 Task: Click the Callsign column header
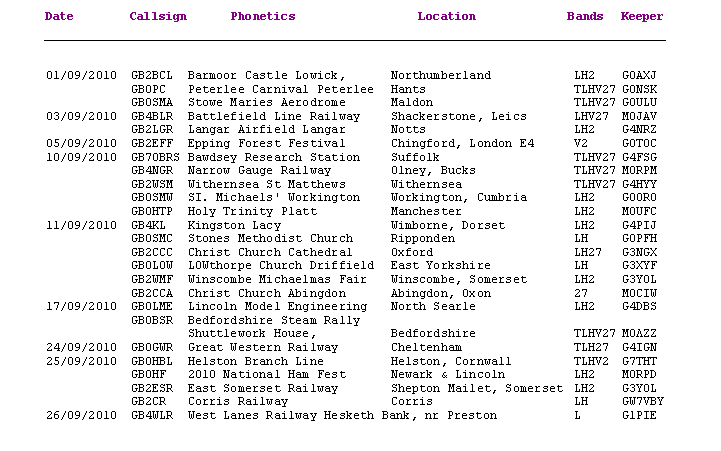(x=158, y=17)
